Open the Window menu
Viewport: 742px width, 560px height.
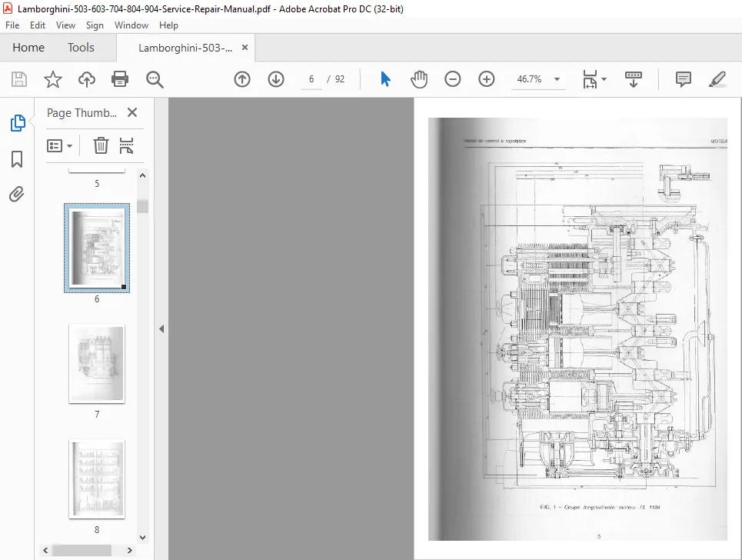click(131, 25)
